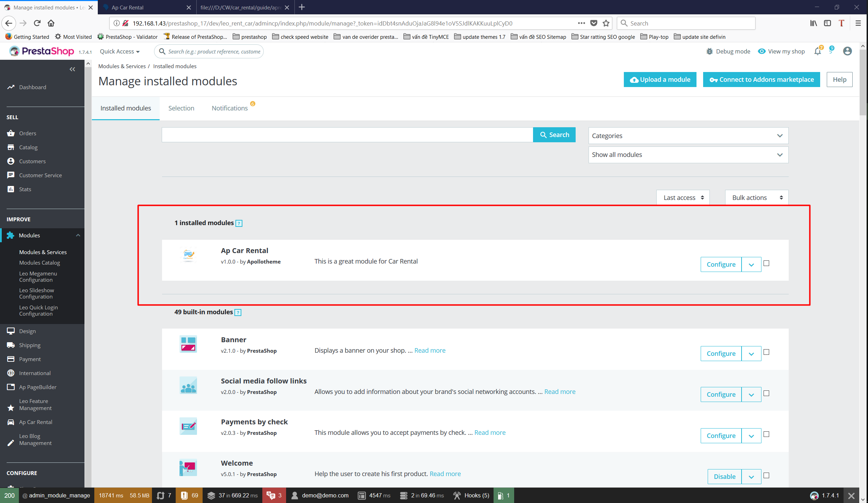This screenshot has height=503, width=868.
Task: Click the Upload a module button
Action: pos(660,80)
